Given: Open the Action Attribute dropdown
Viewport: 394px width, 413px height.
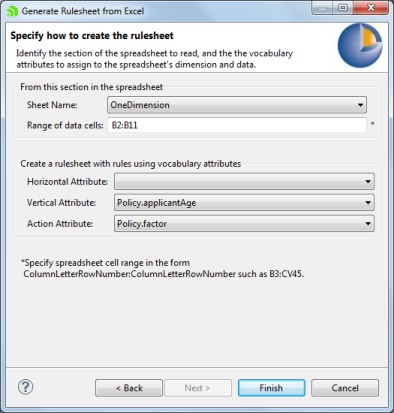Looking at the screenshot, I should point(244,223).
